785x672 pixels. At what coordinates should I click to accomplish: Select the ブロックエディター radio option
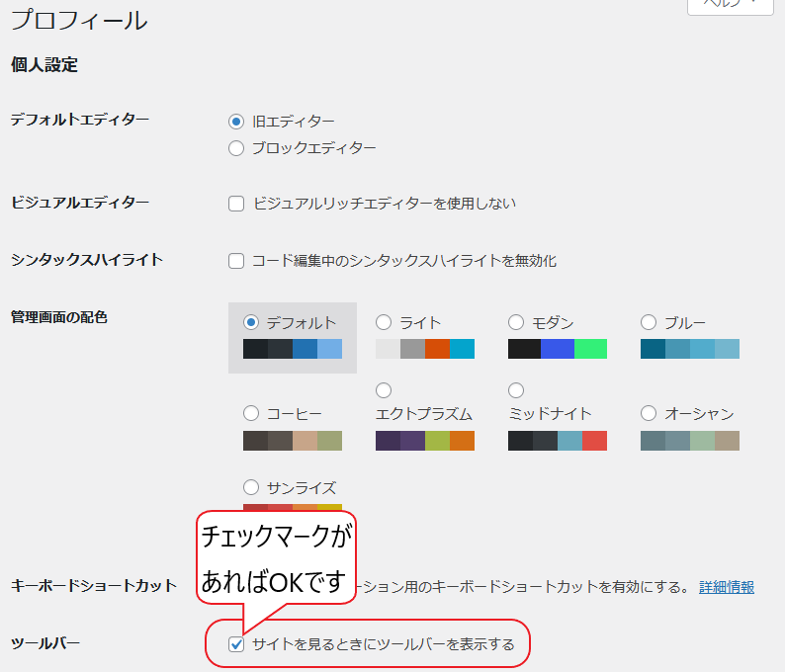tap(235, 148)
